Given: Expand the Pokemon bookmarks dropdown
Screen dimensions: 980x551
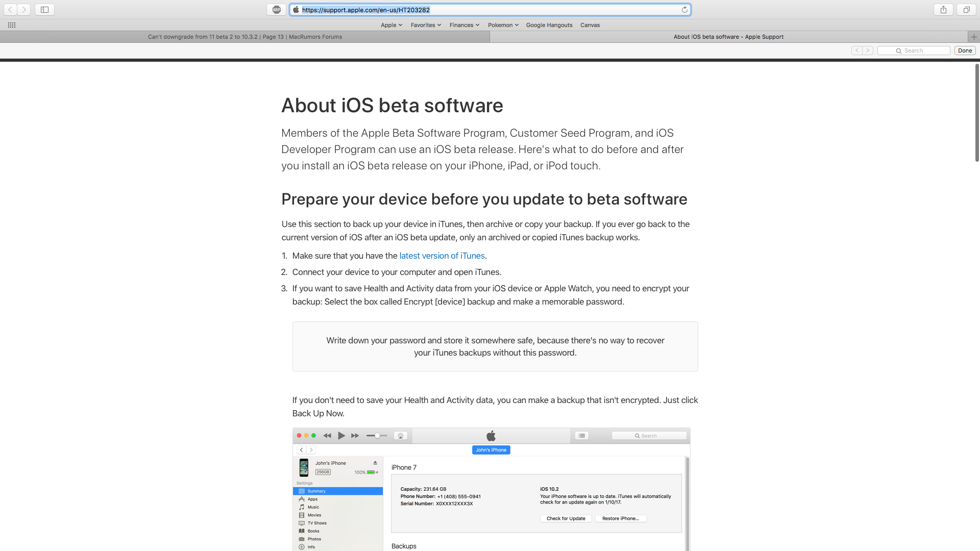Looking at the screenshot, I should (503, 25).
